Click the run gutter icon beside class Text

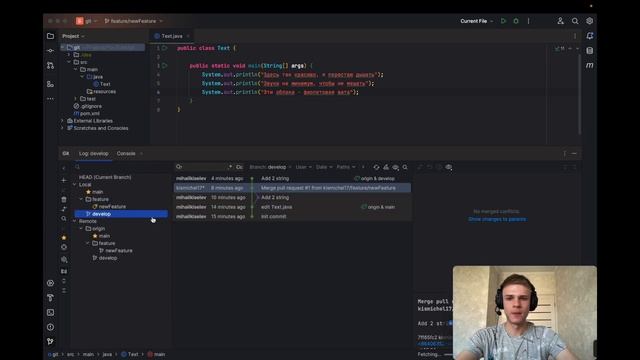click(164, 48)
